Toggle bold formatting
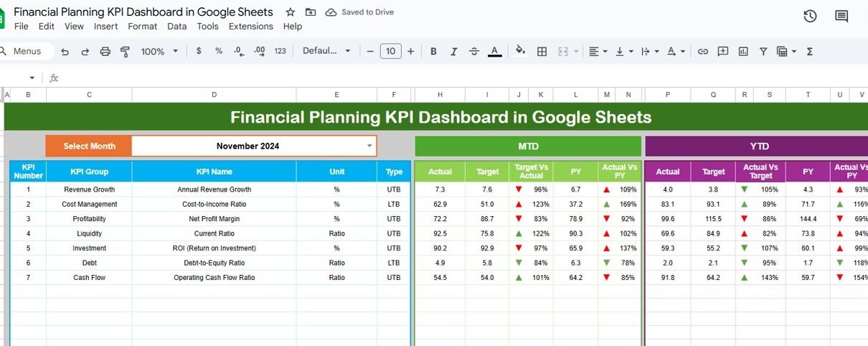Image resolution: width=868 pixels, height=346 pixels. (433, 52)
